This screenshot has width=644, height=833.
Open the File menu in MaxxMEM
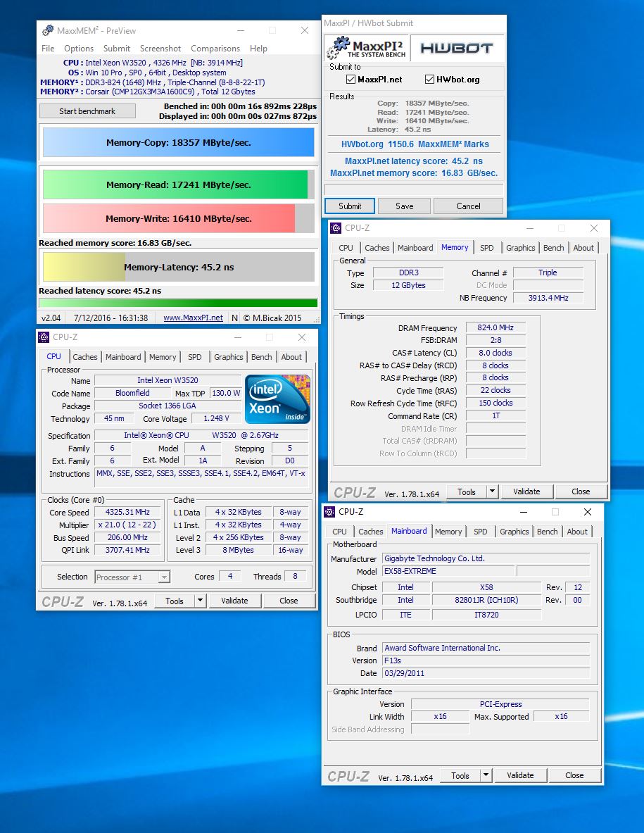(x=48, y=49)
